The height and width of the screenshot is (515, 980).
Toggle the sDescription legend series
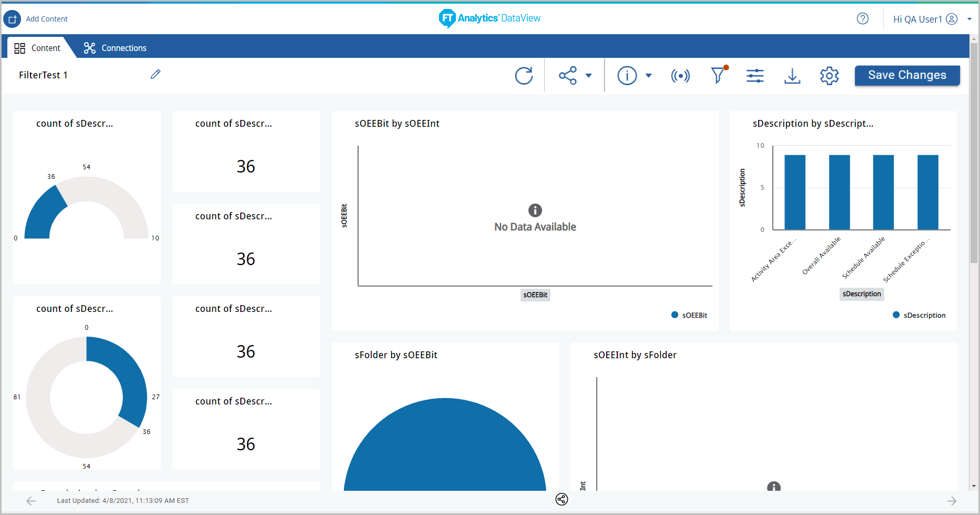[x=918, y=315]
